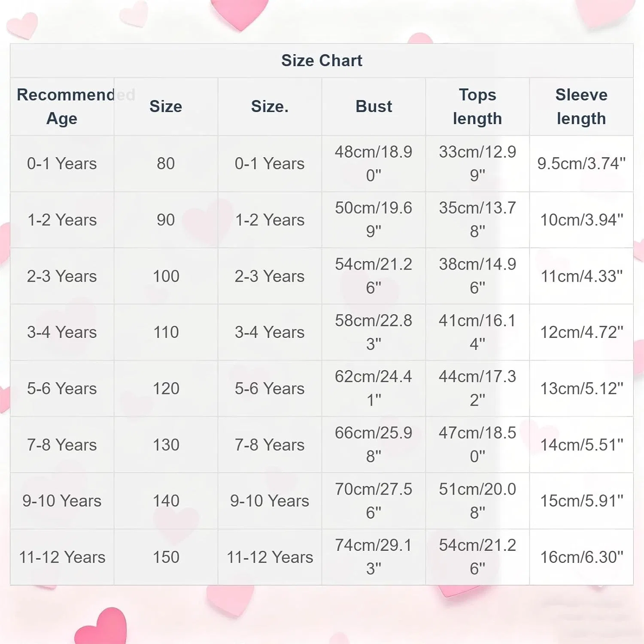Select the 41cm/16.14" tops length cell
This screenshot has height=644, width=644.
tap(477, 332)
